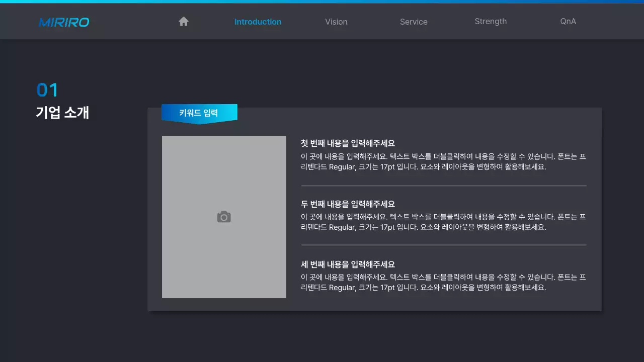Image resolution: width=644 pixels, height=362 pixels.
Task: Select the 01 section number
Action: coord(47,89)
